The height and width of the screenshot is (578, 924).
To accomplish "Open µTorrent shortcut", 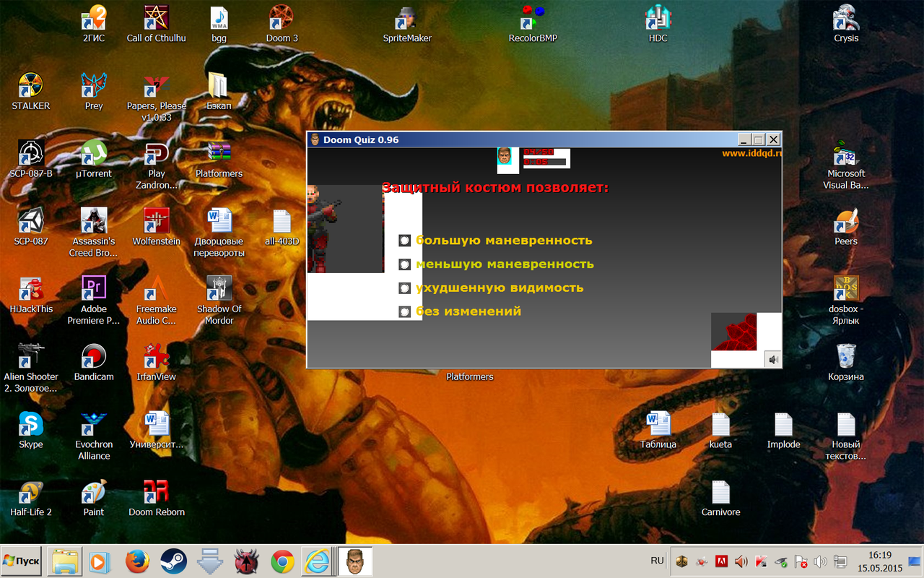I will click(94, 160).
